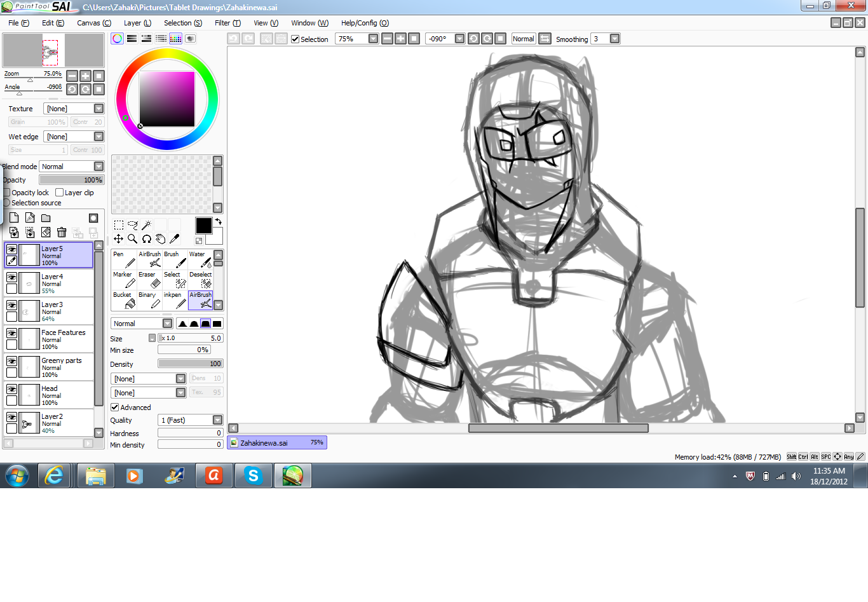Open the Blend mode dropdown

tap(100, 166)
